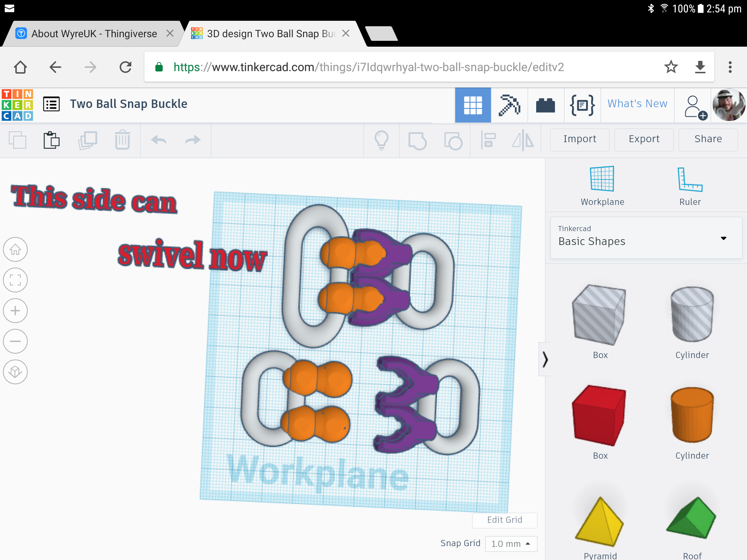Select the Ruler tool

(x=690, y=186)
